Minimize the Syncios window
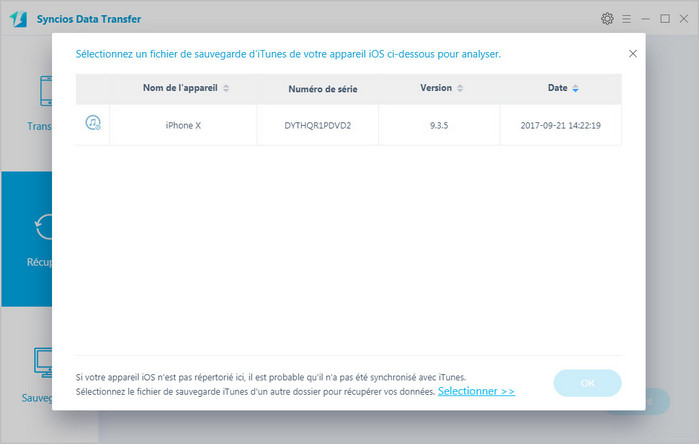Screen dimensions: 699x444 pyautogui.click(x=646, y=19)
